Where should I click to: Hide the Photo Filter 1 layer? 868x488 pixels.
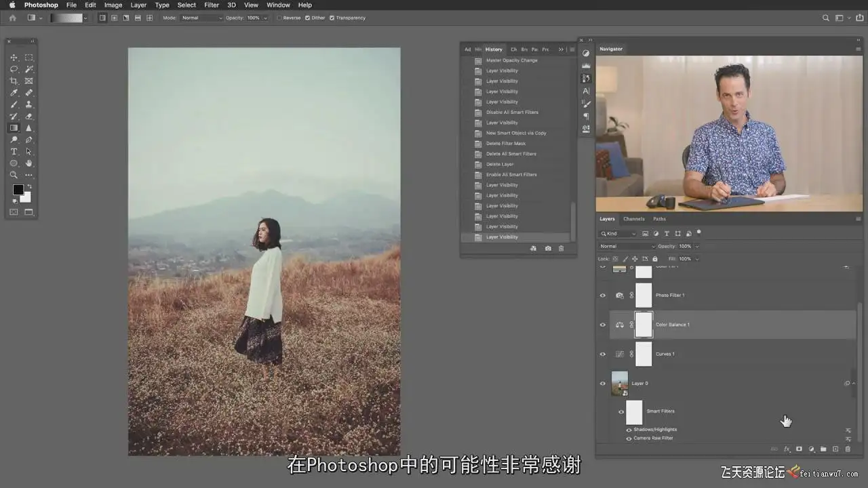click(602, 296)
